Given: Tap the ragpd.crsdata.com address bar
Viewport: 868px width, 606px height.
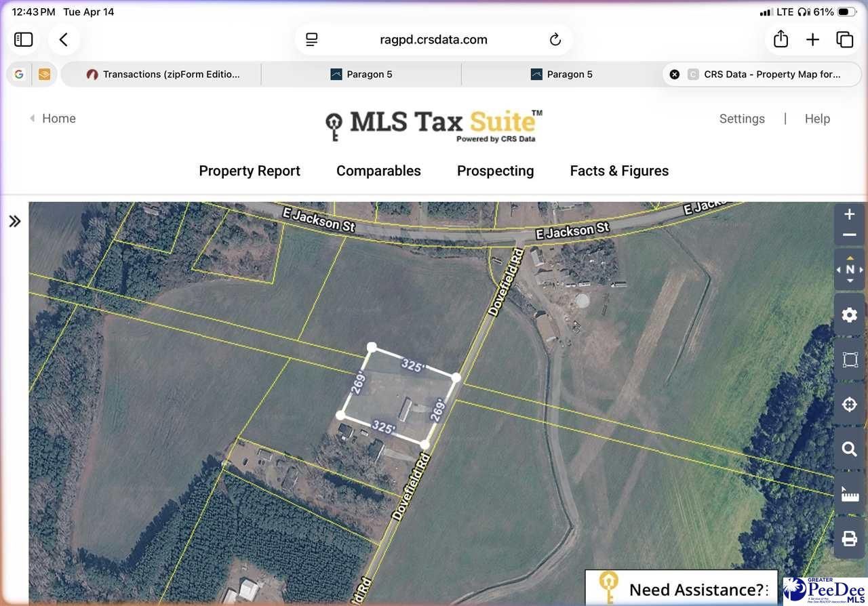Looking at the screenshot, I should point(433,39).
